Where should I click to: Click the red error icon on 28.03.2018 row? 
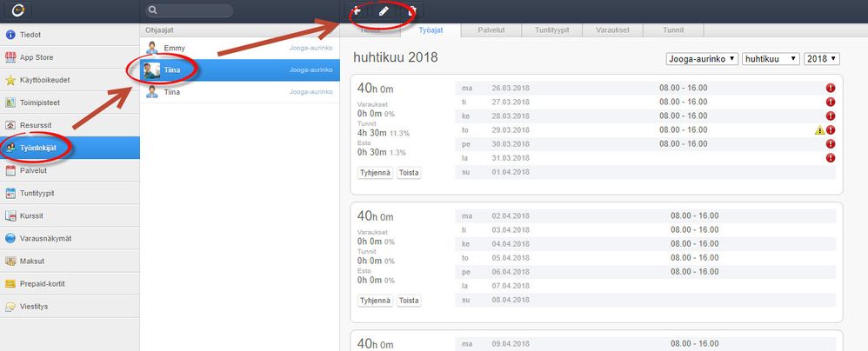tap(831, 116)
